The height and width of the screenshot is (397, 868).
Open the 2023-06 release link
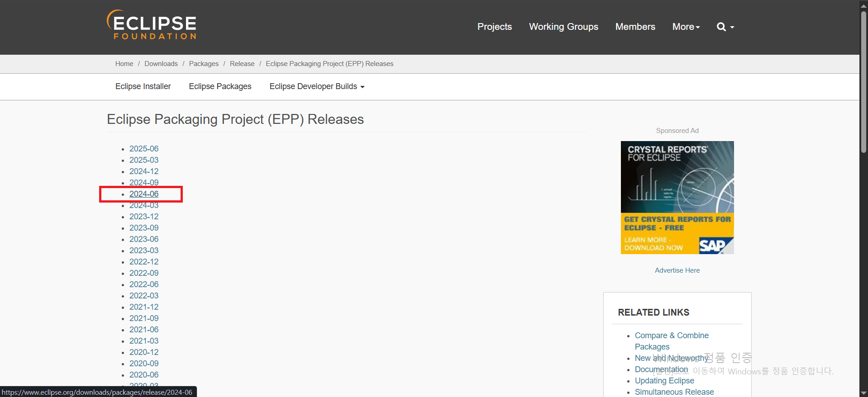click(144, 239)
